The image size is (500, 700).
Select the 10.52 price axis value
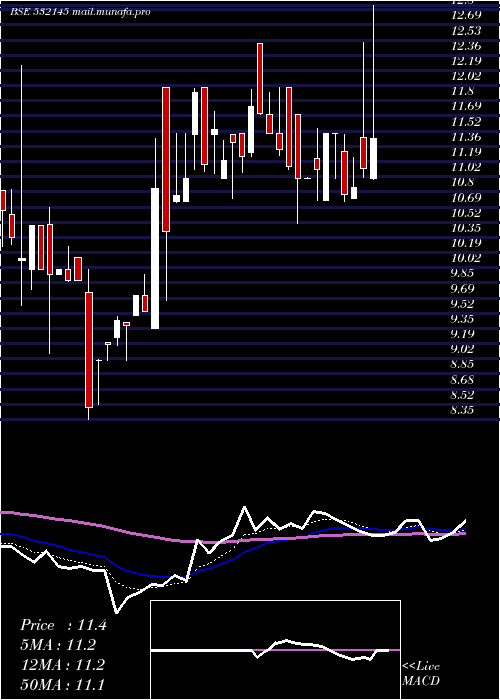pyautogui.click(x=466, y=212)
